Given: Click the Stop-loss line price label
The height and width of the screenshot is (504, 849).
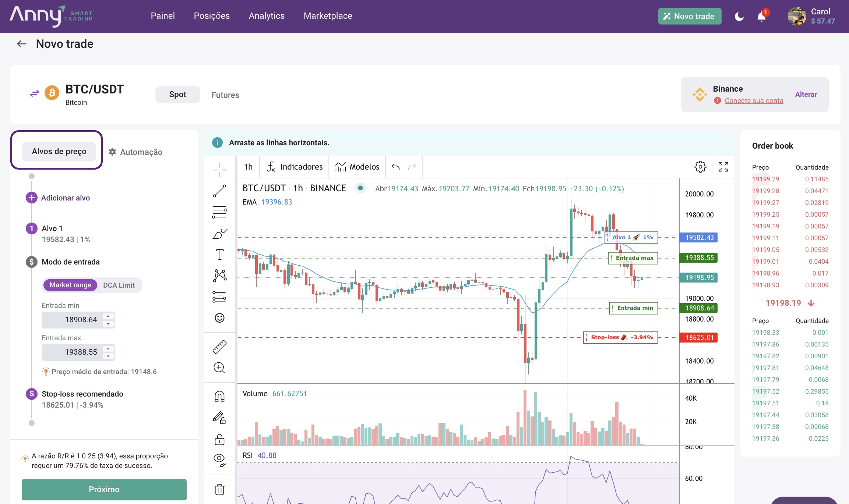Looking at the screenshot, I should [x=699, y=337].
